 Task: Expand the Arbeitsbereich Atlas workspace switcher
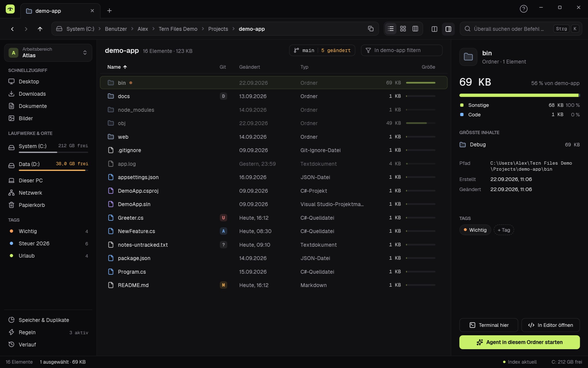coord(48,53)
